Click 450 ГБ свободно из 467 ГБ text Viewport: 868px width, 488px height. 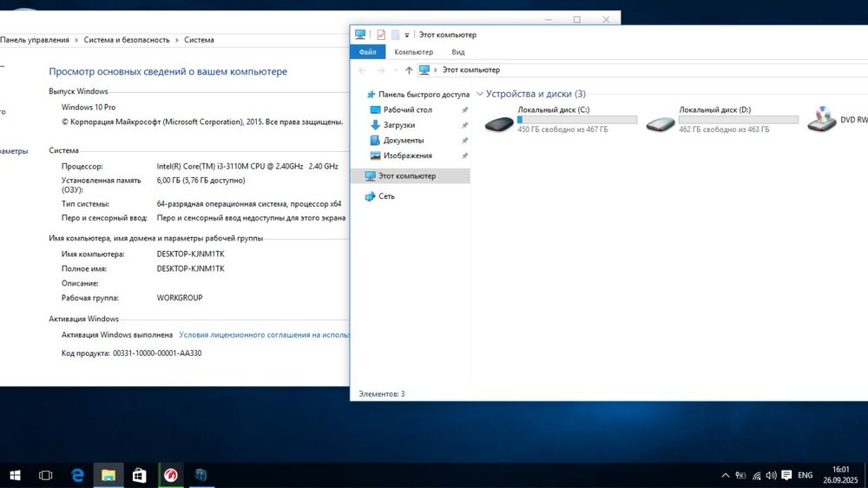coord(562,129)
